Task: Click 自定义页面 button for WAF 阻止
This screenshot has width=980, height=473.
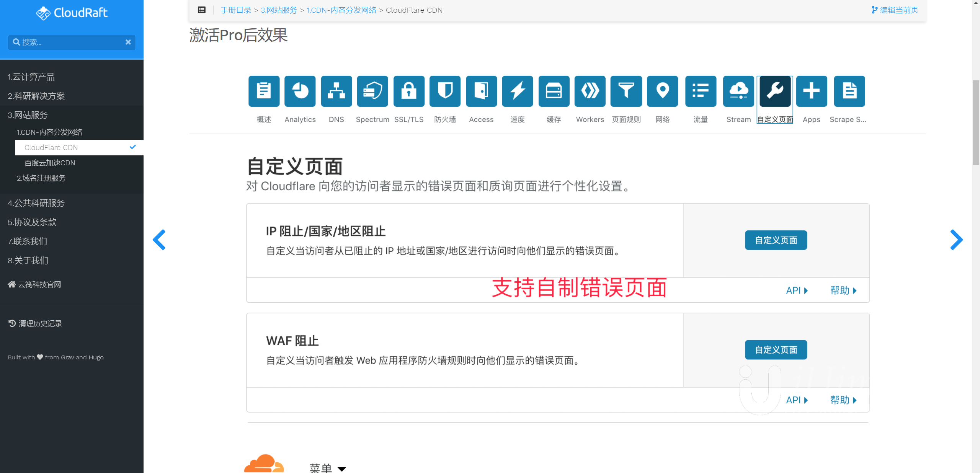Action: click(776, 350)
